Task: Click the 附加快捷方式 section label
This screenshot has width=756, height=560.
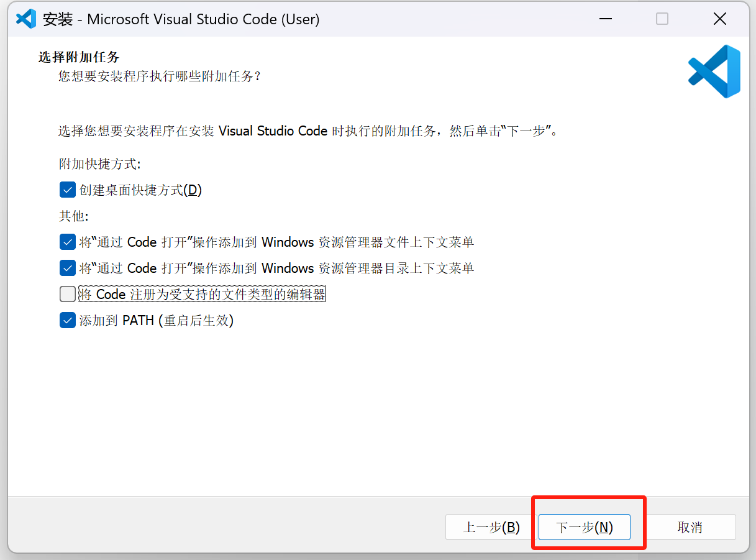Action: click(x=100, y=164)
